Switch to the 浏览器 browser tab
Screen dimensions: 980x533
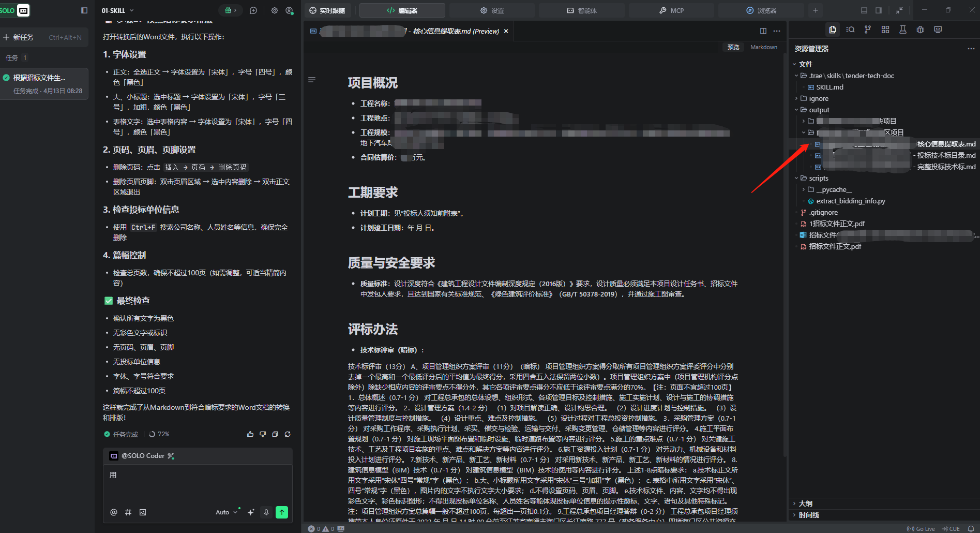[761, 10]
